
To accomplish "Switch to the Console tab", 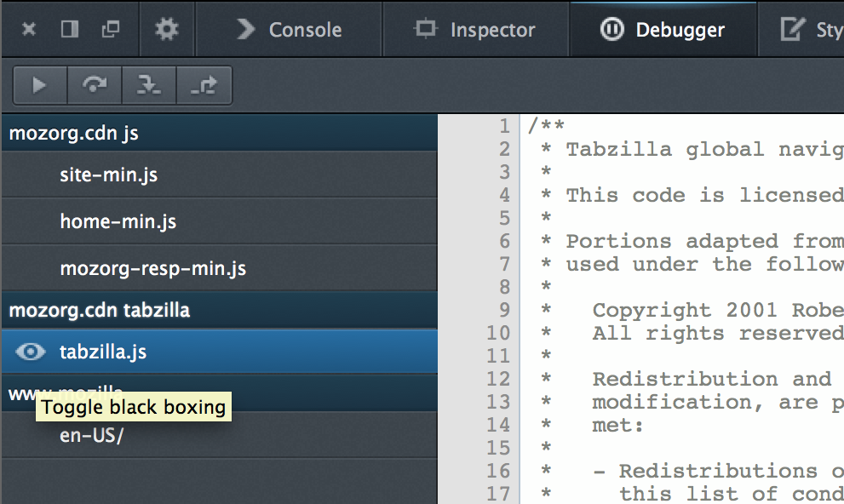I will pos(290,30).
